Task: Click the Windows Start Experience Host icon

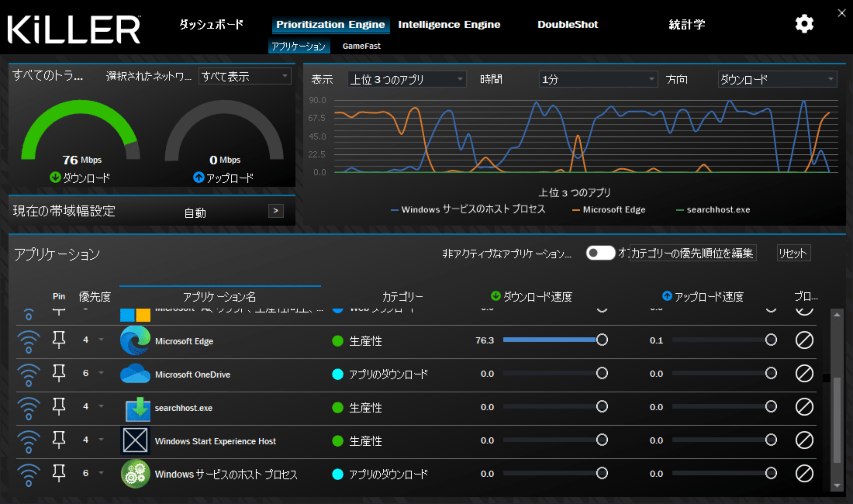Action: [x=135, y=440]
